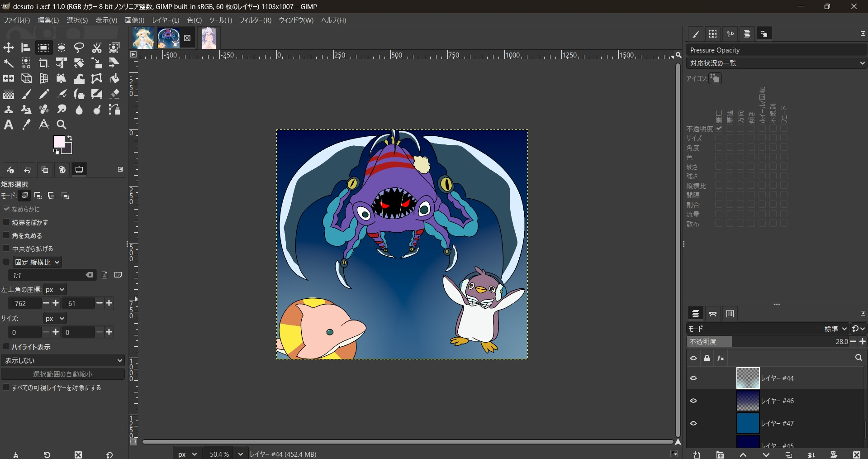Select the Scissors Select tool
Viewport: 868px width, 459px height.
97,48
